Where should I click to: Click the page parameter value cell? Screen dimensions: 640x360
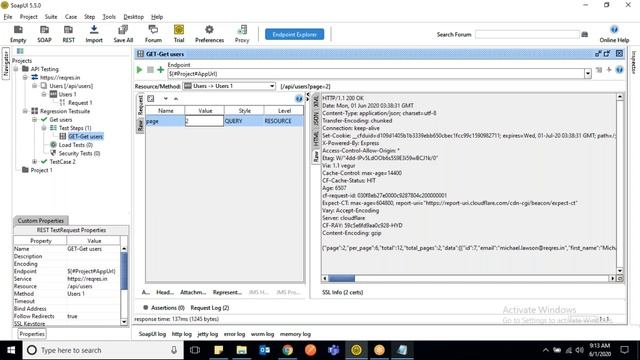(x=204, y=121)
